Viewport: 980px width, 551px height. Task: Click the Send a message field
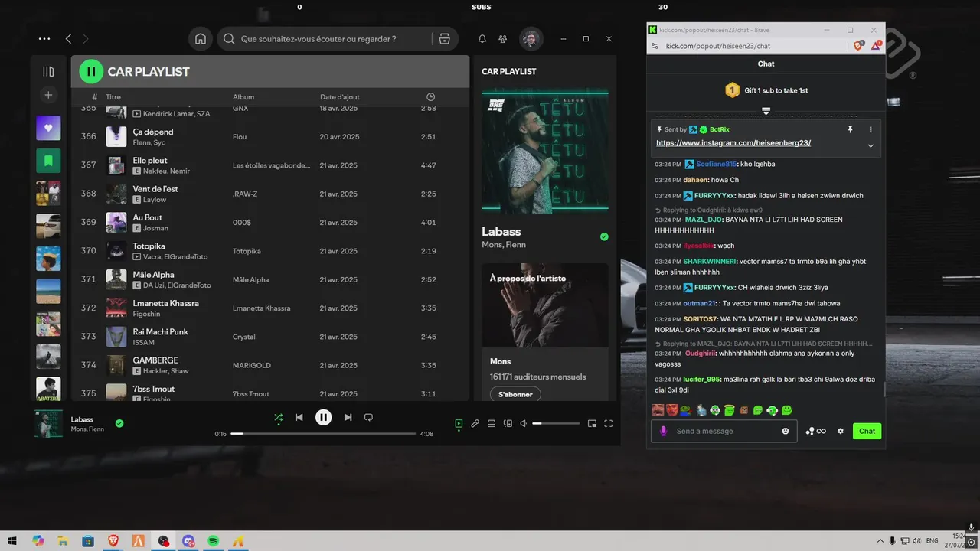tap(724, 431)
